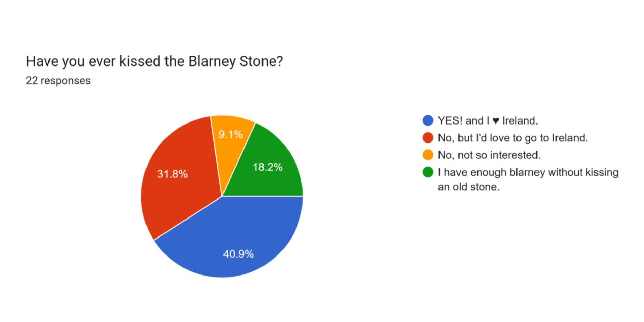The height and width of the screenshot is (322, 644).
Task: Select legend entry 'YES! and I ♥ Ireland.'
Action: [x=488, y=120]
